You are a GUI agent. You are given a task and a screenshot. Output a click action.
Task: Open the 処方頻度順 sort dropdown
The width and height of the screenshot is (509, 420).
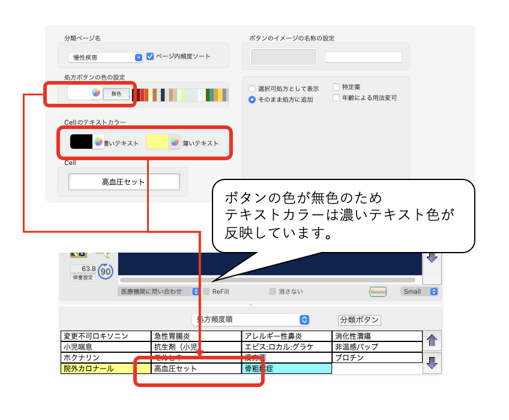pos(252,319)
